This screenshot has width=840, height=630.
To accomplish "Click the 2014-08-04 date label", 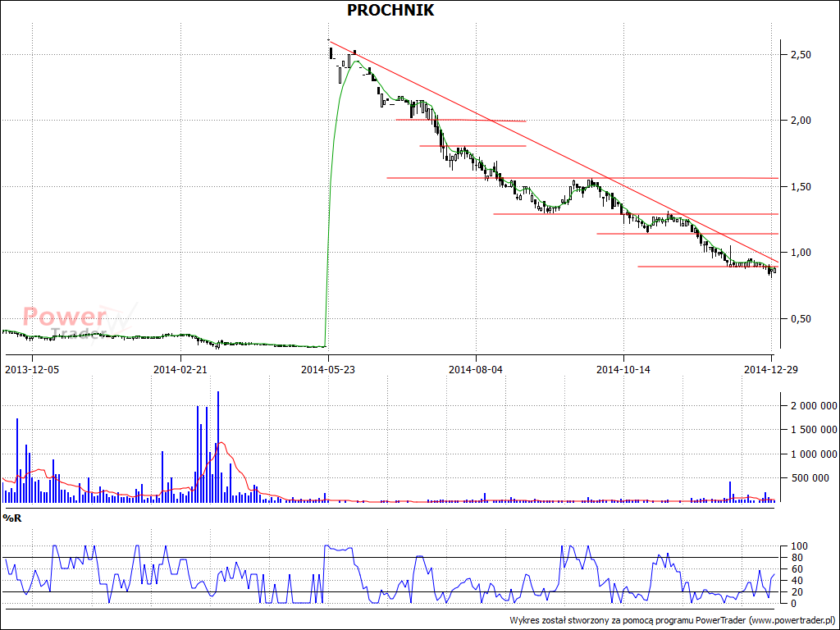I will [x=476, y=369].
